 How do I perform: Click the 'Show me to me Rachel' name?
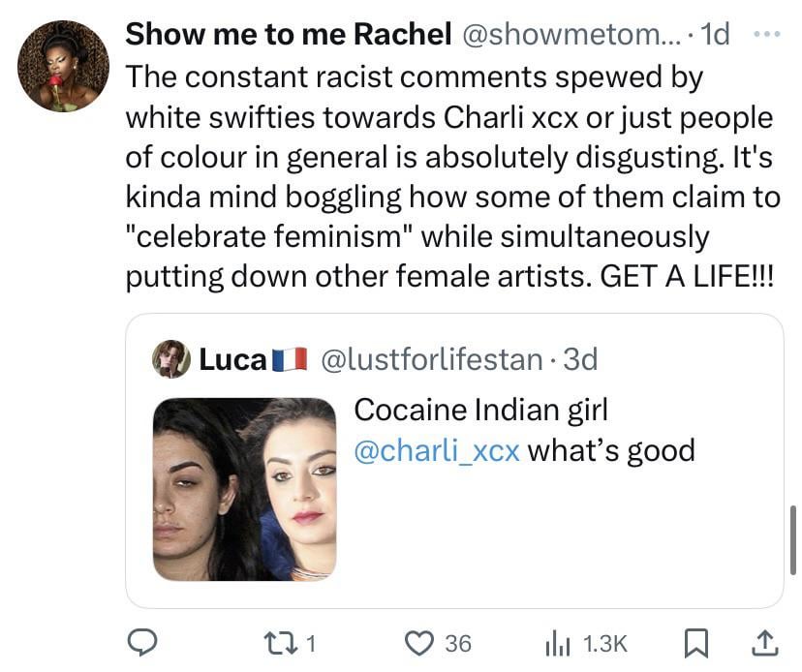(x=289, y=35)
